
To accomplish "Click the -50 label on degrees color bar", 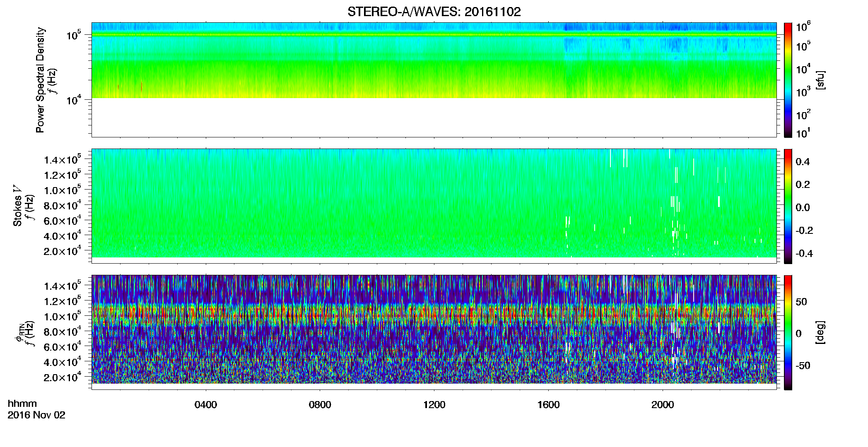I will [803, 365].
